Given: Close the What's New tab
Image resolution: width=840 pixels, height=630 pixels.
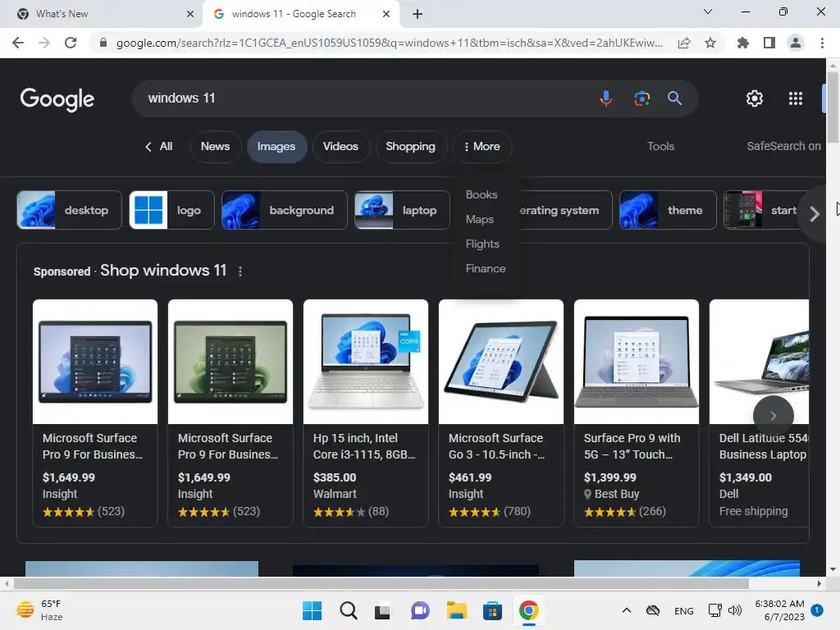Looking at the screenshot, I should point(190,14).
